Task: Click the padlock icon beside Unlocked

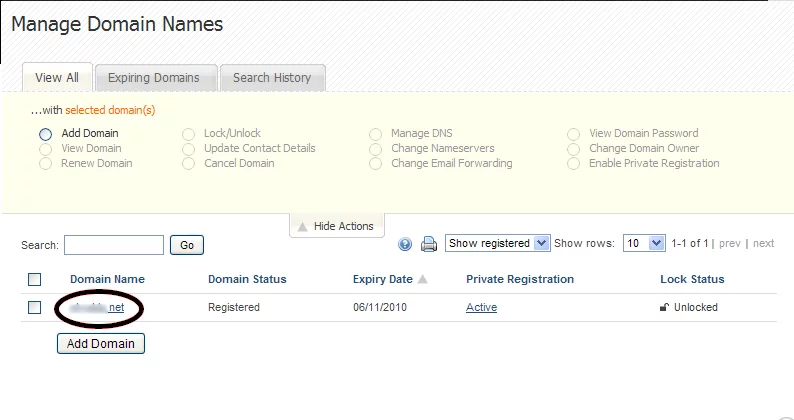Action: point(664,308)
